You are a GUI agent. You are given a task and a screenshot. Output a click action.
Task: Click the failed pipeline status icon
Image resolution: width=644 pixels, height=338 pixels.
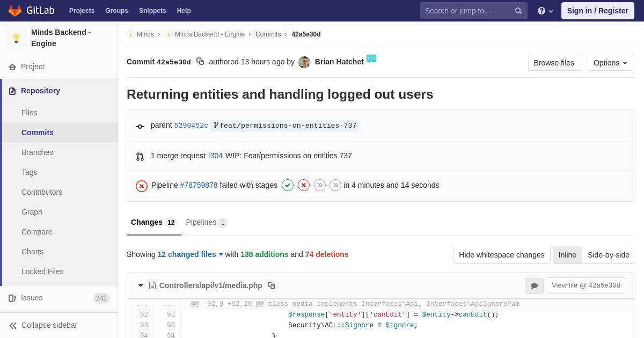[x=142, y=186]
